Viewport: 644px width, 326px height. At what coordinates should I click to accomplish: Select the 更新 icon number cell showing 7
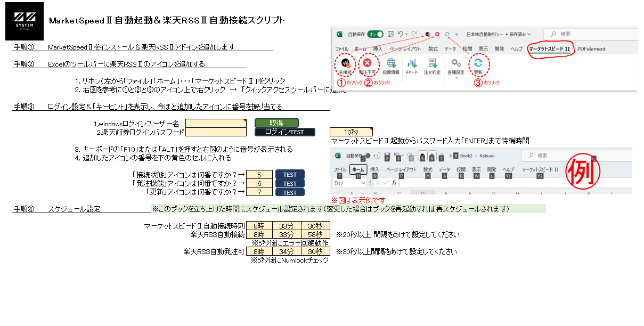[259, 192]
